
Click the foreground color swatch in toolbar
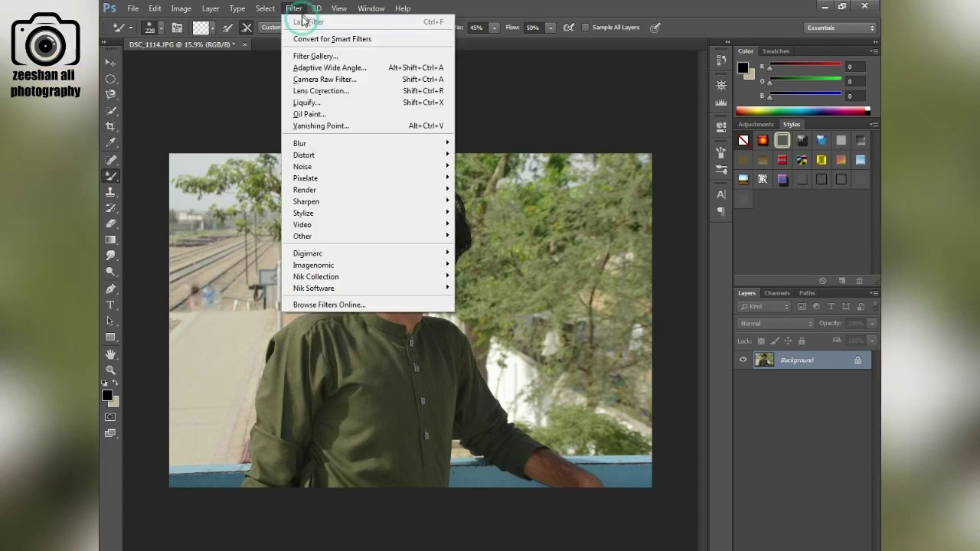pos(107,396)
